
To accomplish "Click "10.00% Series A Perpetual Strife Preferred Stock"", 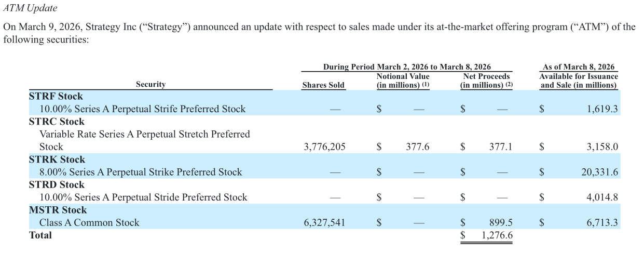I will coord(142,109).
